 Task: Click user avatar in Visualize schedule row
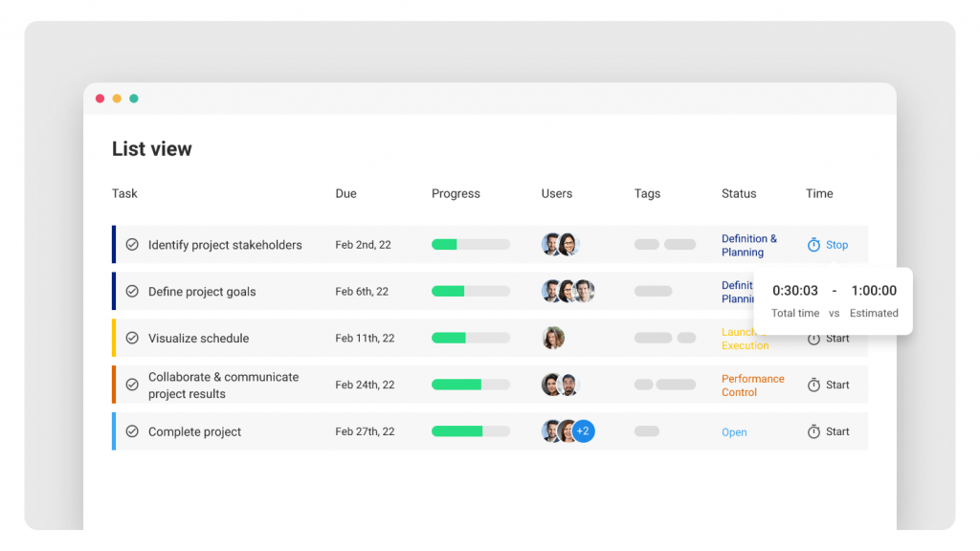click(x=553, y=338)
